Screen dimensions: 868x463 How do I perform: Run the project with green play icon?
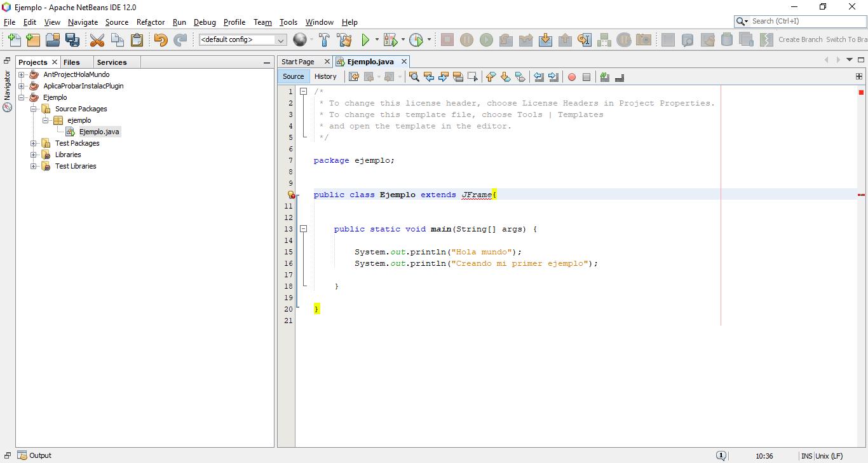pos(365,40)
